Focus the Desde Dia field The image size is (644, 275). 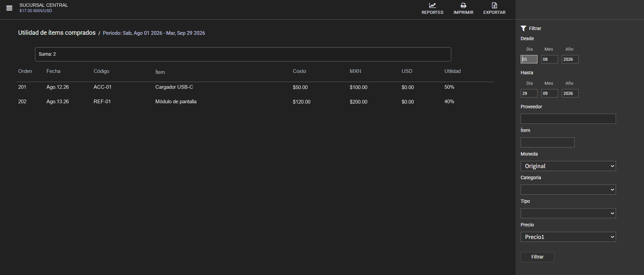tap(529, 59)
